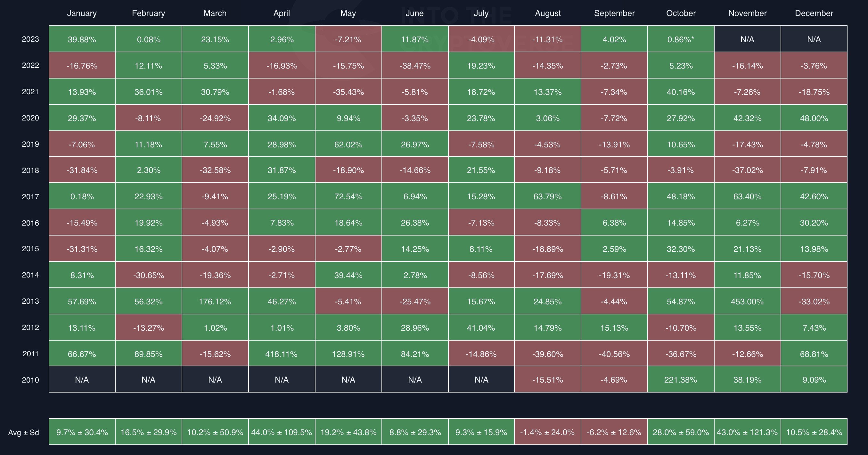Click the 39.88% cell for January 2023

point(82,39)
